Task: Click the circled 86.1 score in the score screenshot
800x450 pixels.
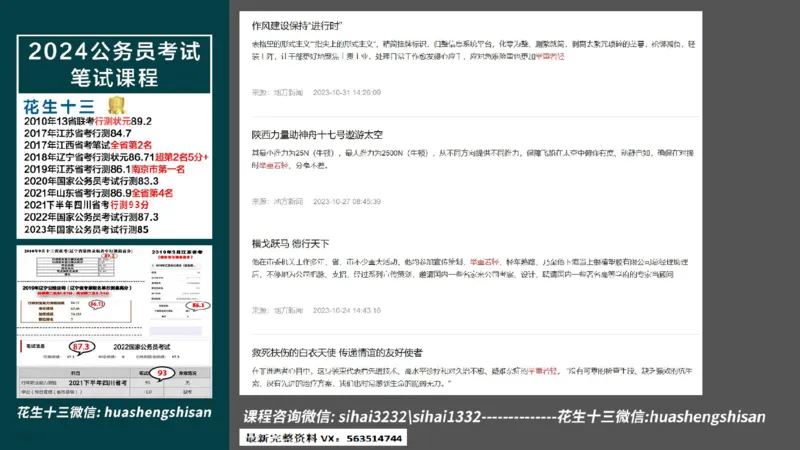Action: (197, 305)
